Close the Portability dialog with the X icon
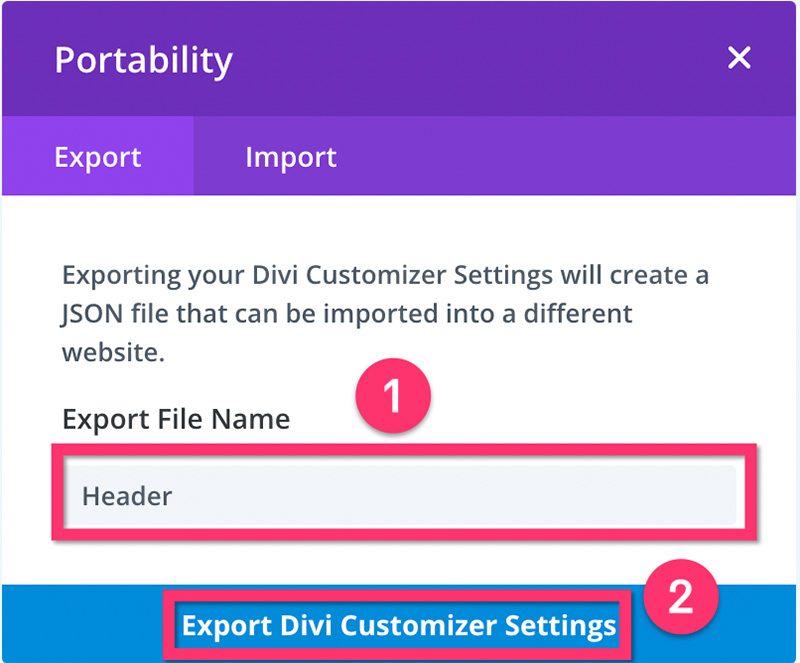 (739, 58)
